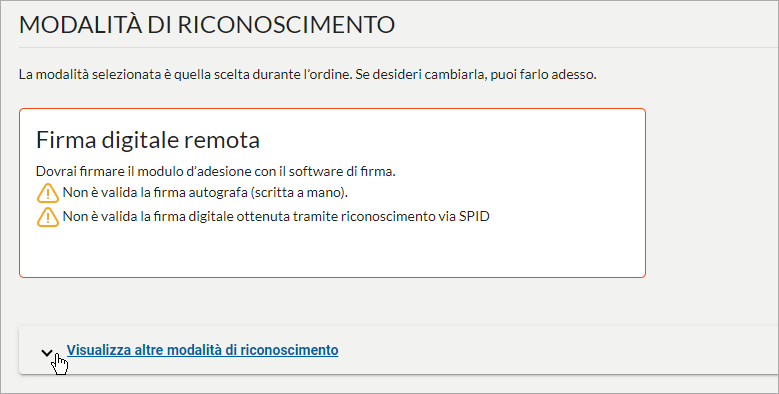Click warning icon beside firma autografa notice
The width and height of the screenshot is (779, 394).
[48, 193]
